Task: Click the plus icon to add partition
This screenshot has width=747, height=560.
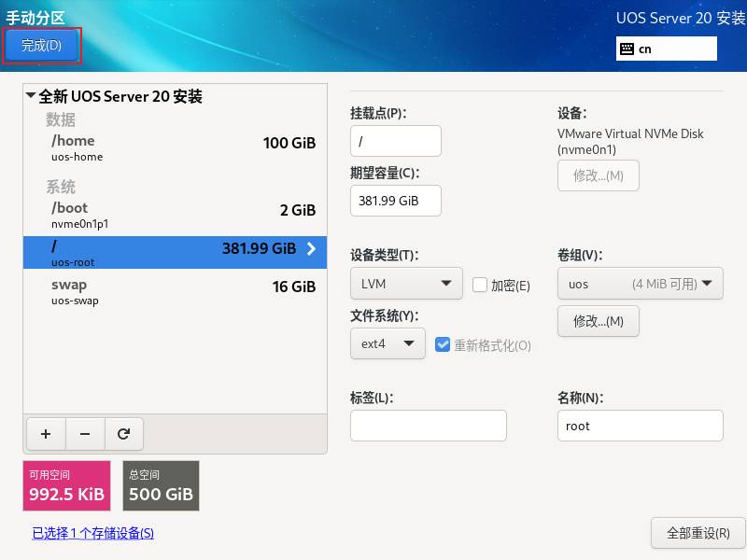Action: pyautogui.click(x=47, y=434)
